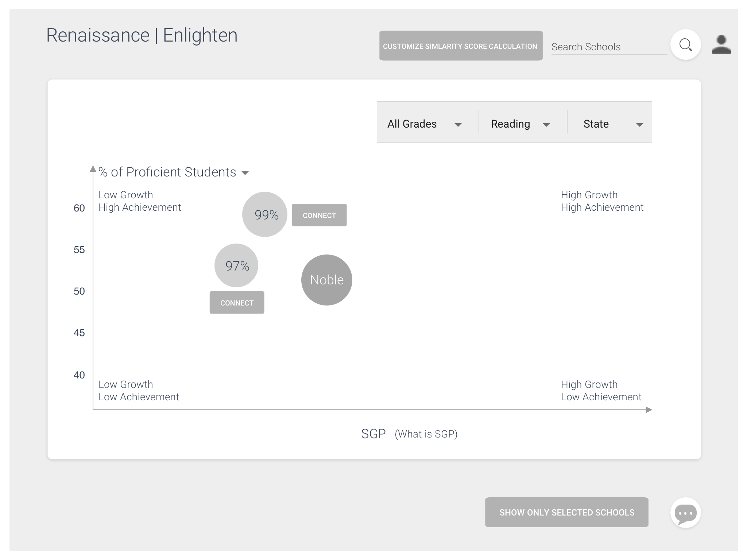Open the Reading subject dropdown
Viewport: 747px width, 560px height.
pyautogui.click(x=520, y=124)
